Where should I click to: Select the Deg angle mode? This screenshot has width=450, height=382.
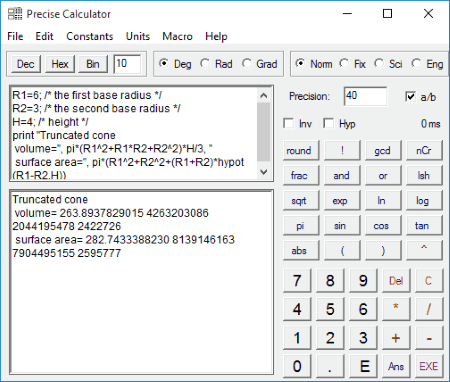pyautogui.click(x=175, y=64)
